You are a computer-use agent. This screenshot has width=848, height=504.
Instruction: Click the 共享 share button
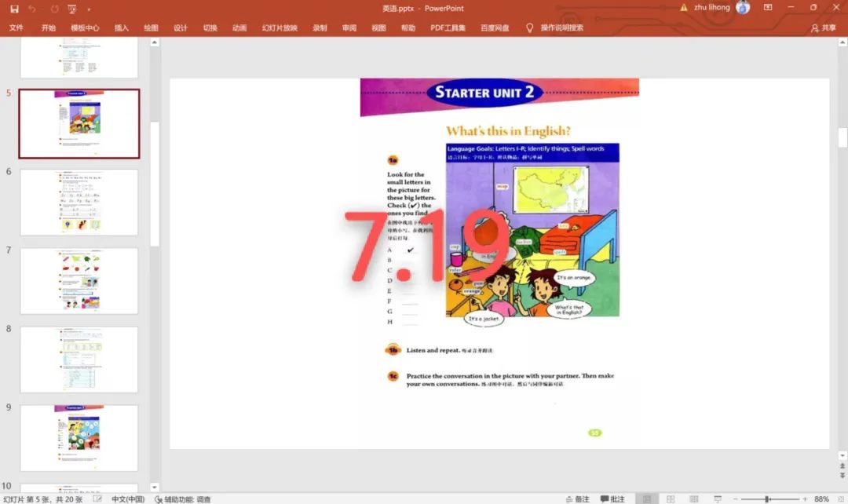tap(823, 27)
